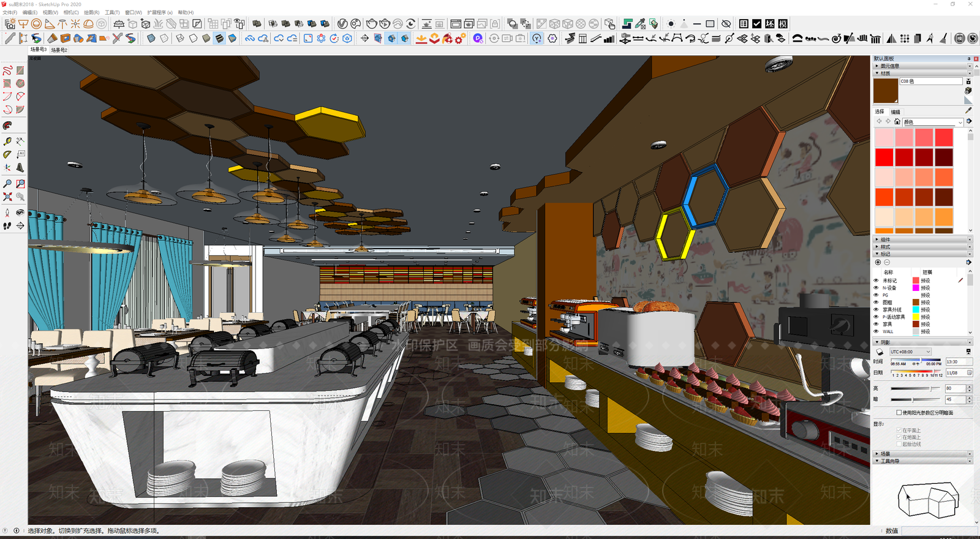980x539 pixels.
Task: Toggle visibility of the WALL tag
Action: (x=876, y=331)
